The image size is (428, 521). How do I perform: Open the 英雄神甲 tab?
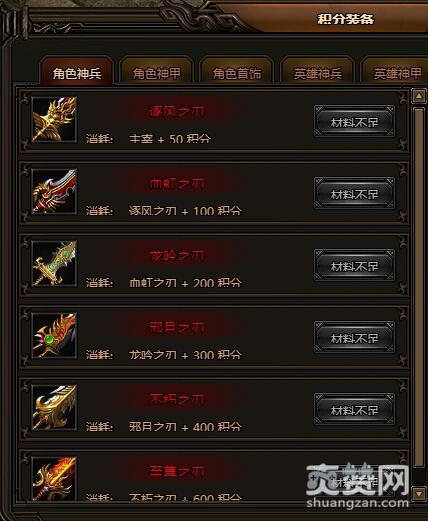tap(396, 73)
